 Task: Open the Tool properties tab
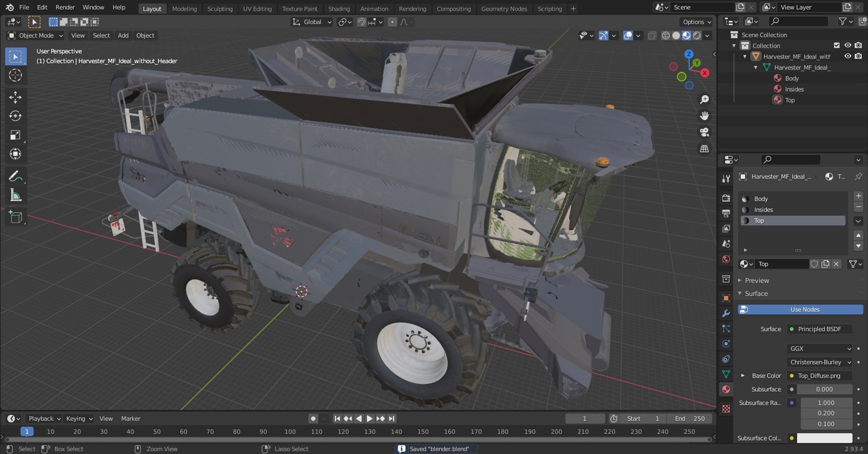[726, 179]
